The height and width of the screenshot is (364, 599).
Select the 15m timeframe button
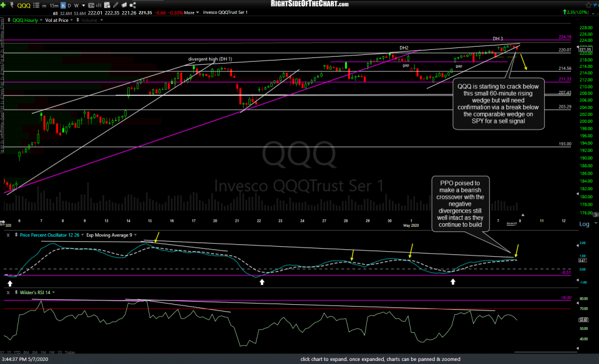[54, 5]
